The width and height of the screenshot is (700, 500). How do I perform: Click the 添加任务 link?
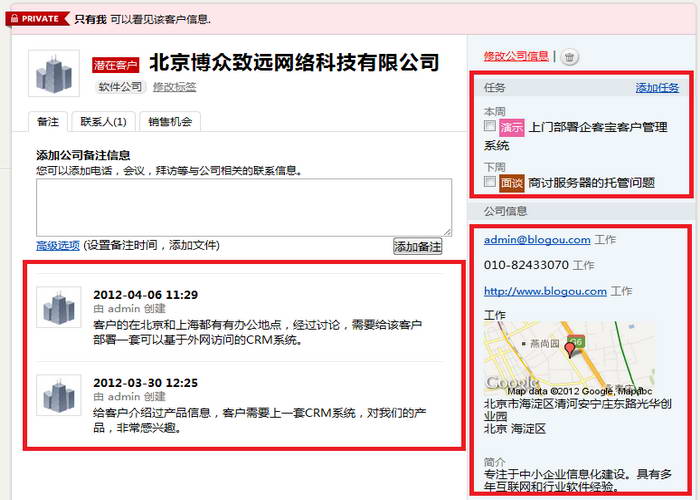click(x=657, y=88)
